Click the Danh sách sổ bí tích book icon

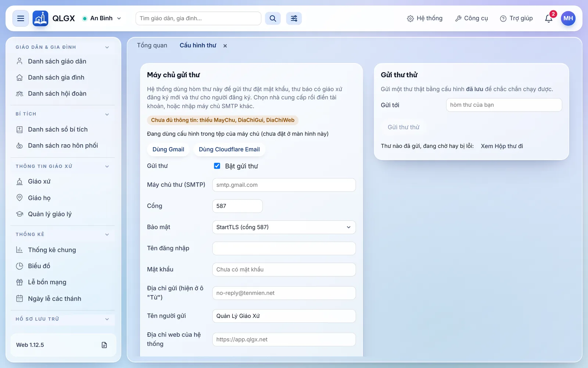[x=19, y=130]
